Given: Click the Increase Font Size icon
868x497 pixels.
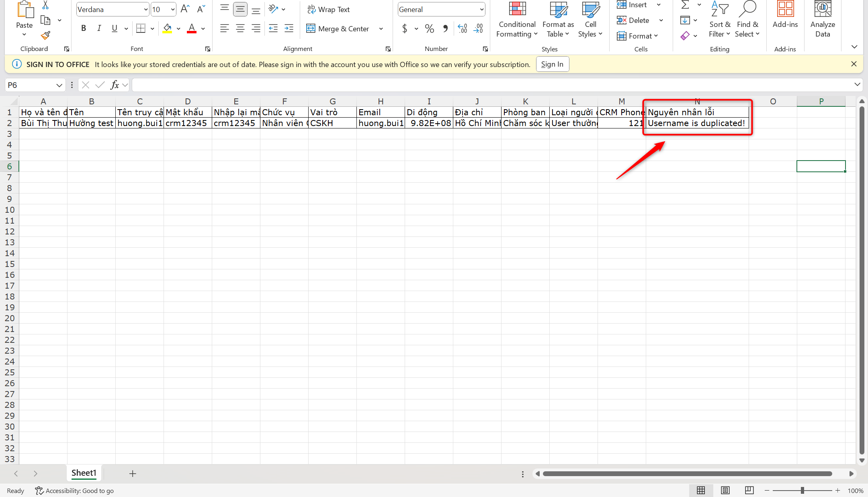Looking at the screenshot, I should (185, 9).
